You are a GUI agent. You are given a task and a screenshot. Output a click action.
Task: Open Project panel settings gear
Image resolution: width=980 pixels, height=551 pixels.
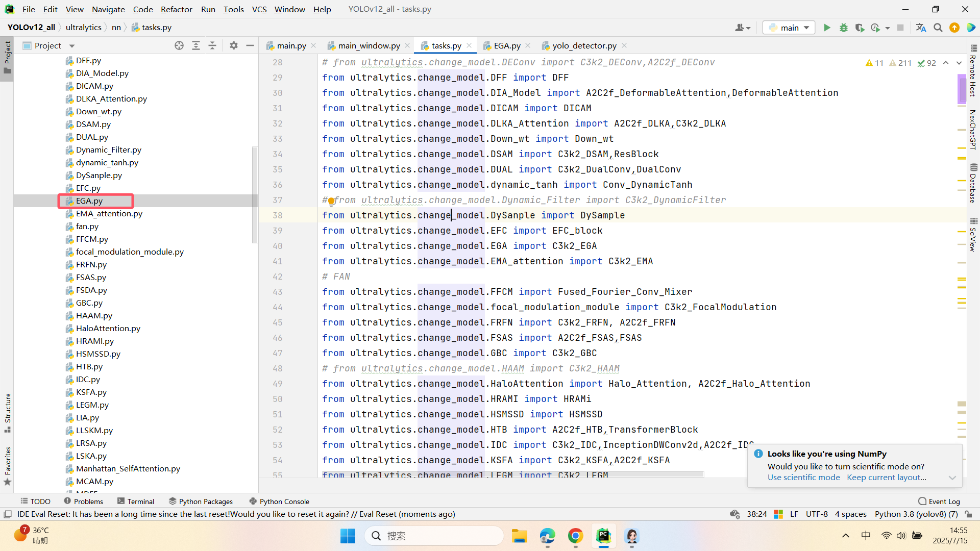[x=234, y=45]
